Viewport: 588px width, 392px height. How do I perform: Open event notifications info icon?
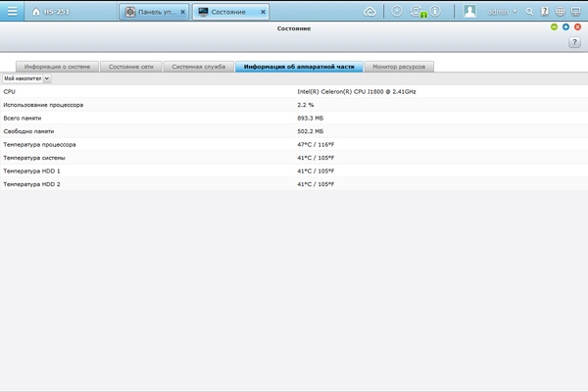[x=435, y=11]
